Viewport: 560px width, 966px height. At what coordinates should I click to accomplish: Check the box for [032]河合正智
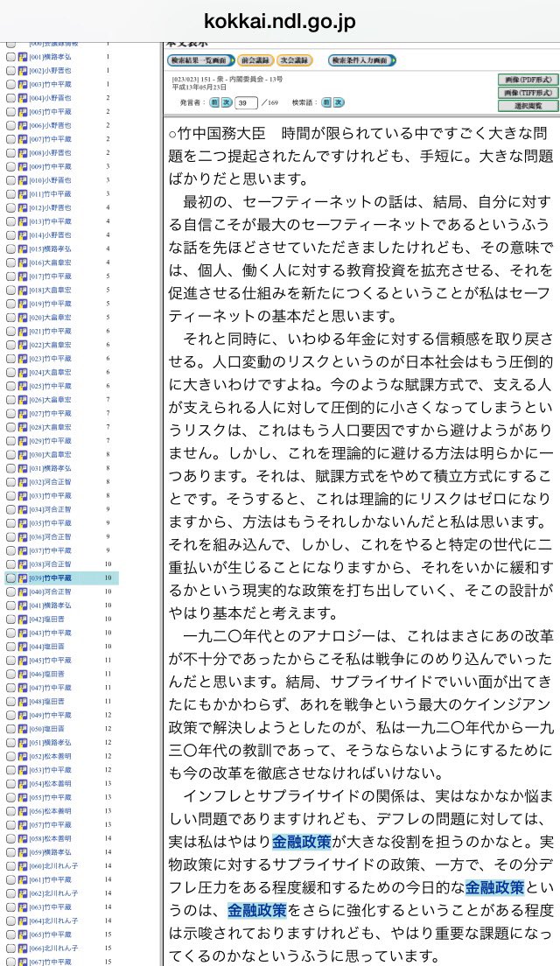pyautogui.click(x=11, y=482)
